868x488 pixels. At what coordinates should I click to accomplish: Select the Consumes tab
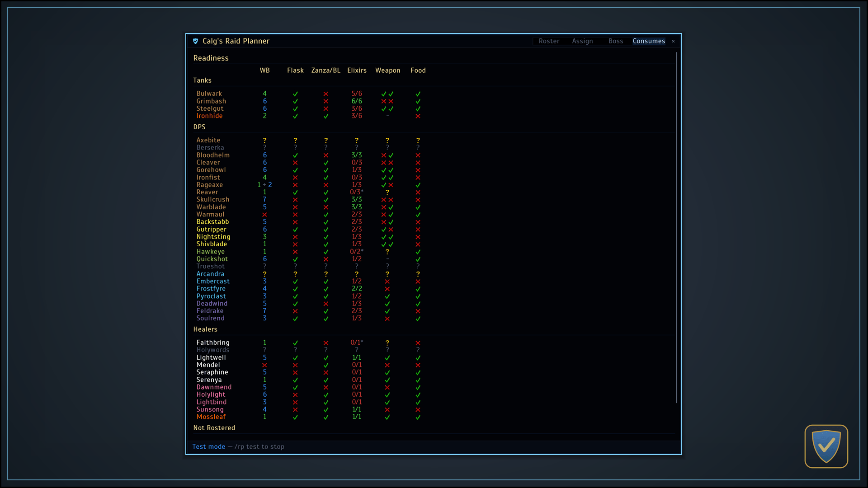point(649,41)
